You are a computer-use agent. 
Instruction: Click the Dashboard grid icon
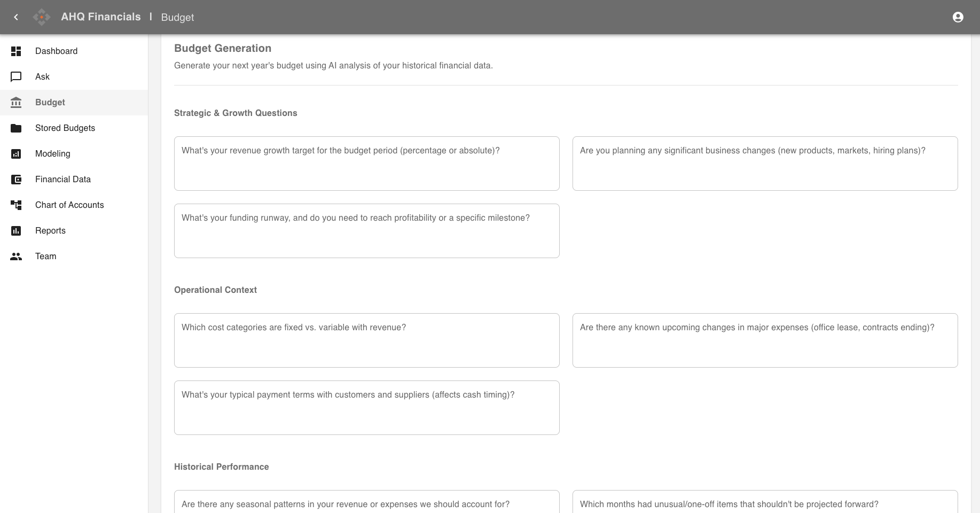coord(16,51)
